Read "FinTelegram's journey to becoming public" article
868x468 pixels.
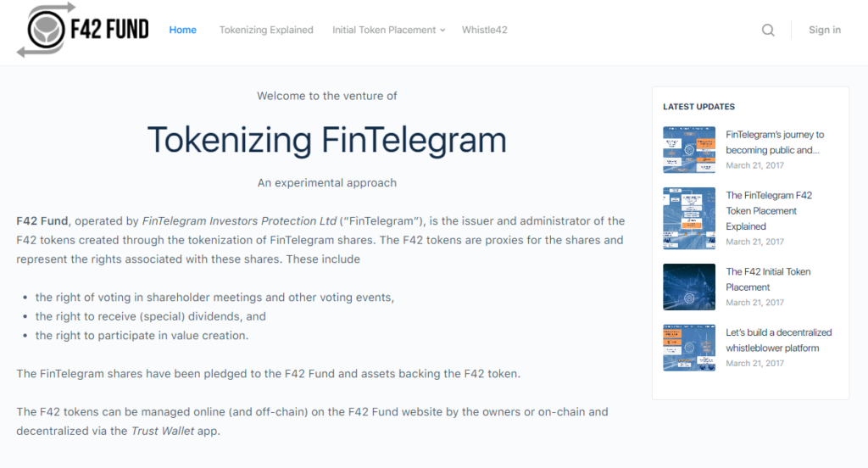(x=775, y=142)
